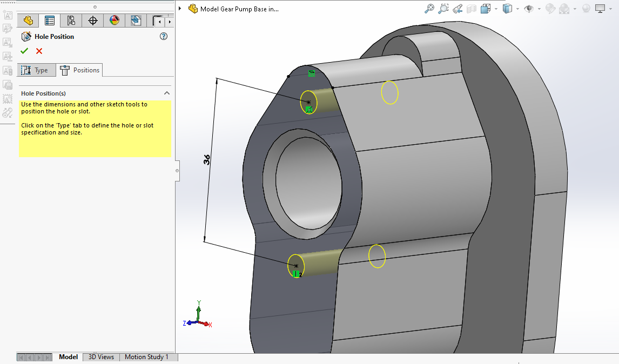This screenshot has width=619, height=364.
Task: Open View Settings monitor icon
Action: (600, 9)
